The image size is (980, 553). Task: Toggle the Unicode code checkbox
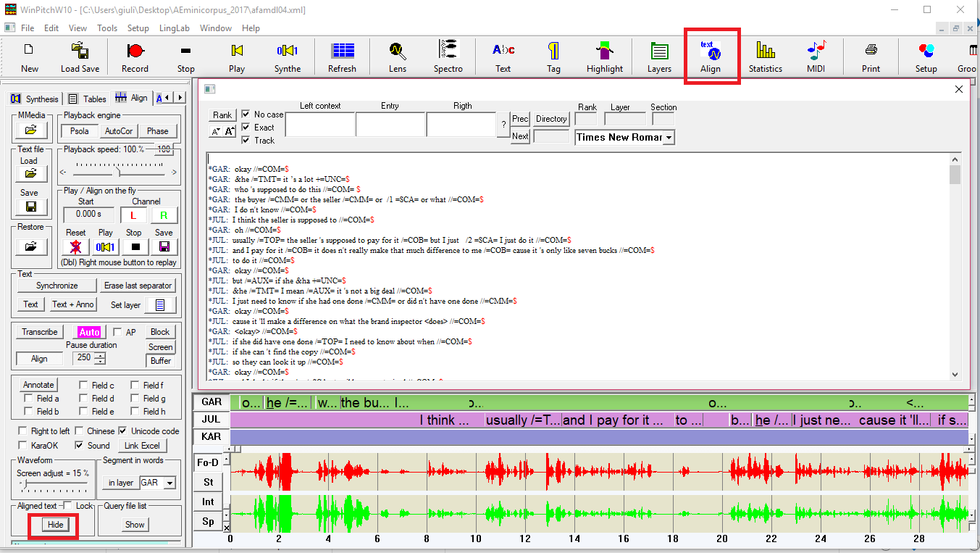(123, 431)
